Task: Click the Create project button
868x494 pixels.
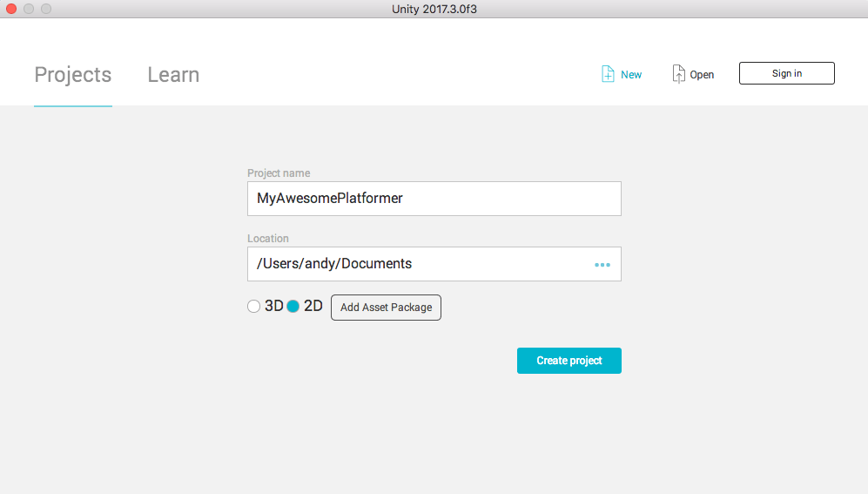Action: pyautogui.click(x=569, y=361)
